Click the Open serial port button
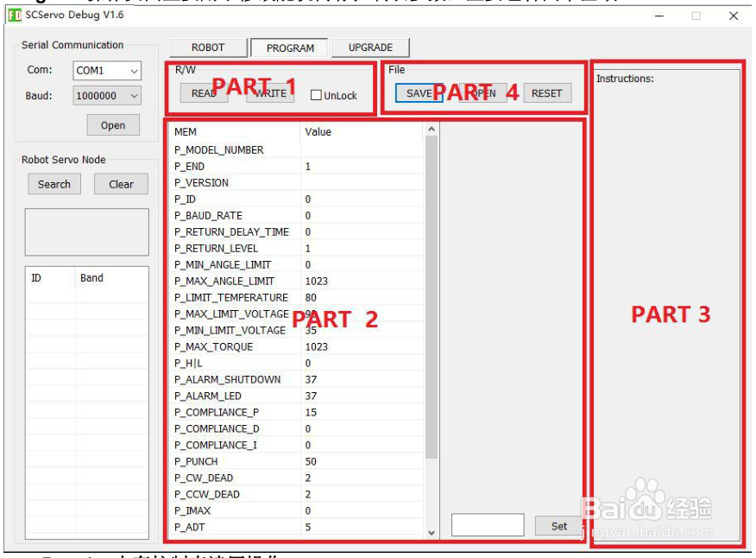 tap(113, 125)
